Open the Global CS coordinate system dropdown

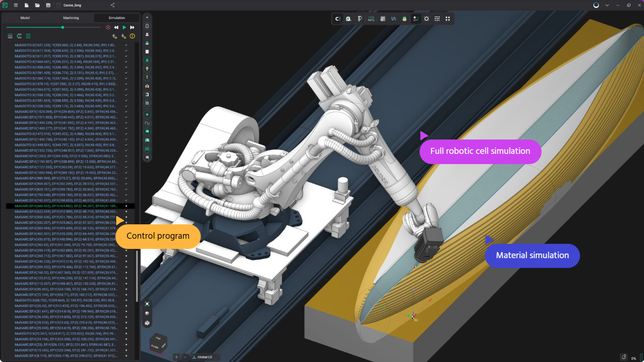click(204, 357)
